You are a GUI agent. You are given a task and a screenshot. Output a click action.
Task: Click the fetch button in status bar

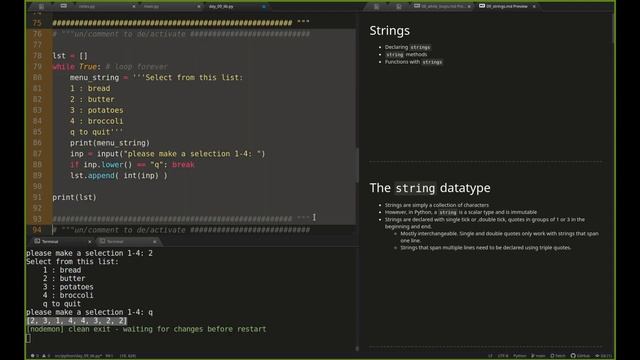point(558,356)
